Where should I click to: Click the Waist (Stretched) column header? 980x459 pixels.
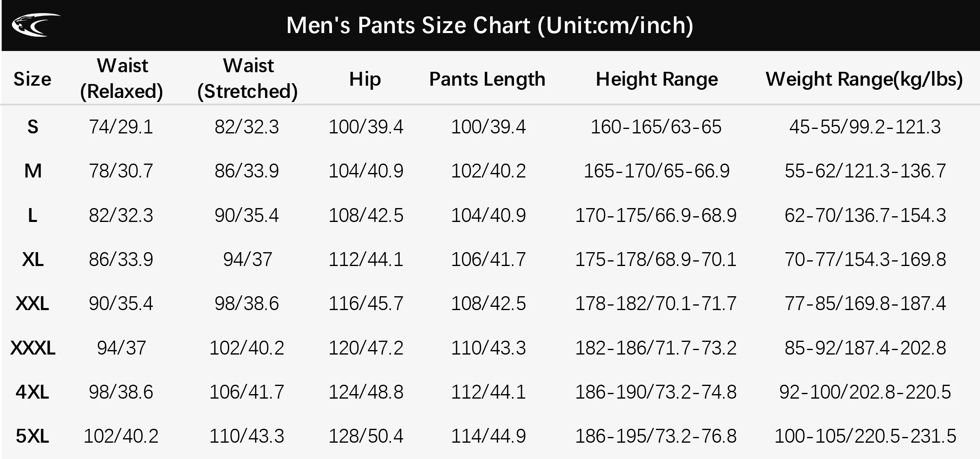(247, 78)
